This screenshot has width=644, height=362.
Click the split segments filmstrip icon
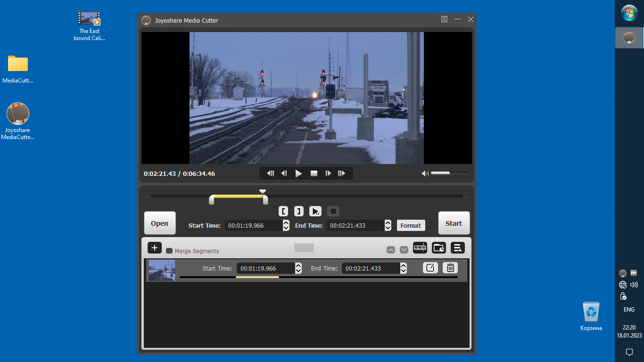coord(420,247)
